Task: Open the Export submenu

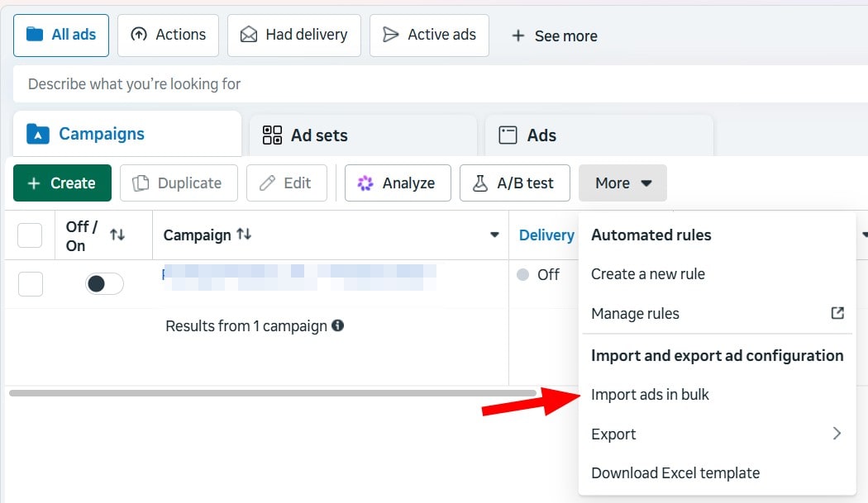Action: click(717, 434)
